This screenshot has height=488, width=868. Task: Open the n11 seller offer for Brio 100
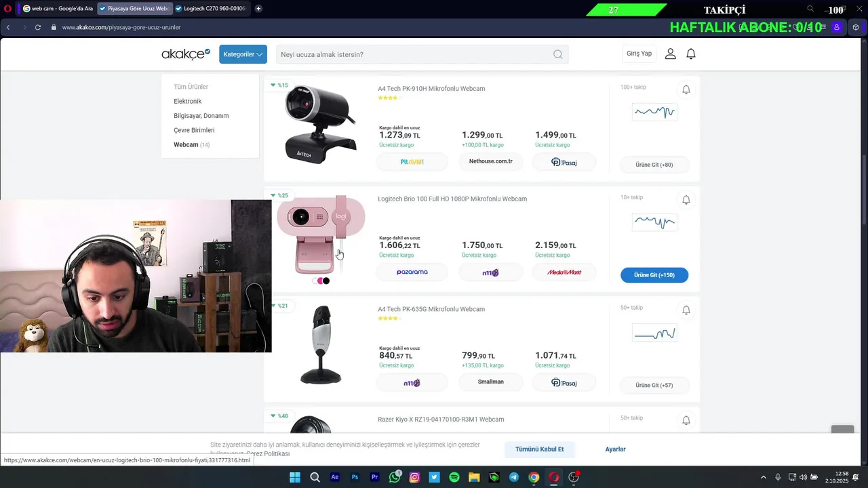(x=490, y=272)
